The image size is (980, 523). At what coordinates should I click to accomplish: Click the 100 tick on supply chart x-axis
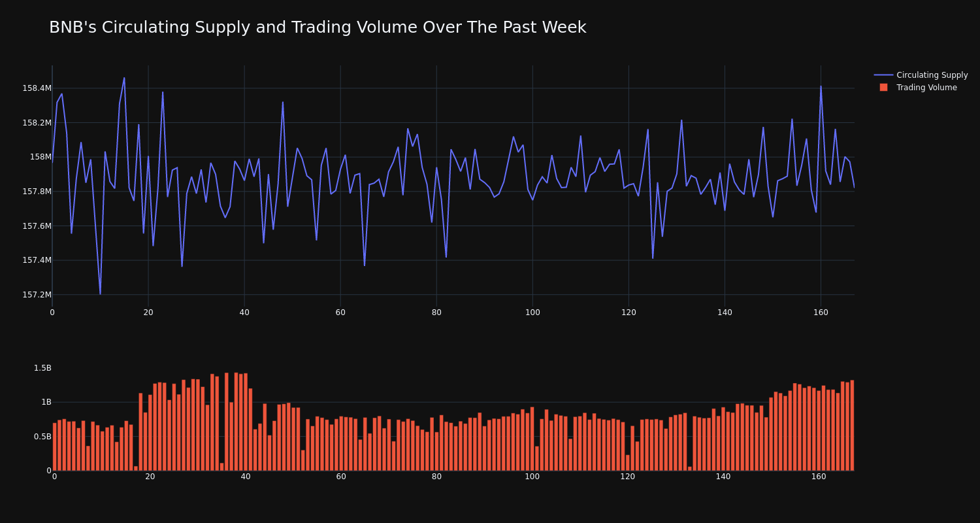(x=532, y=312)
